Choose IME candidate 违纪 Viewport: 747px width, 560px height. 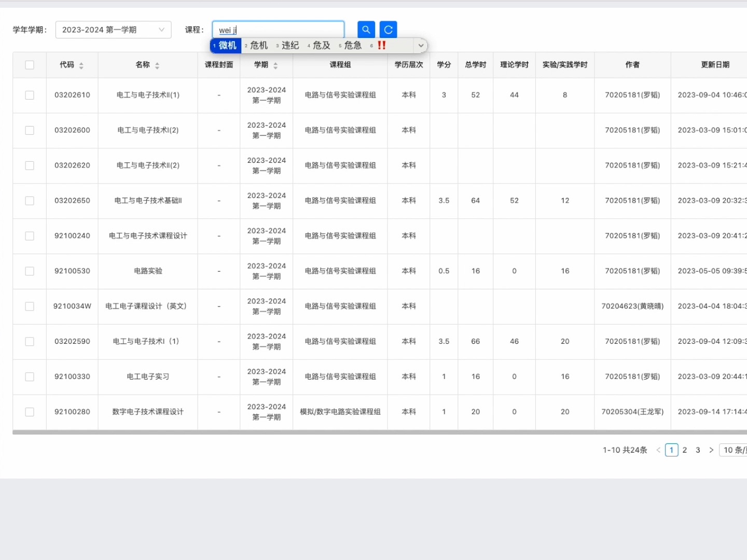point(288,46)
